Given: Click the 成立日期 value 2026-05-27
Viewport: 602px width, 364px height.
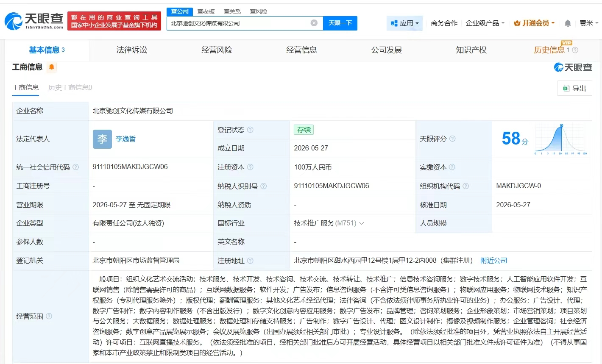Looking at the screenshot, I should (311, 148).
